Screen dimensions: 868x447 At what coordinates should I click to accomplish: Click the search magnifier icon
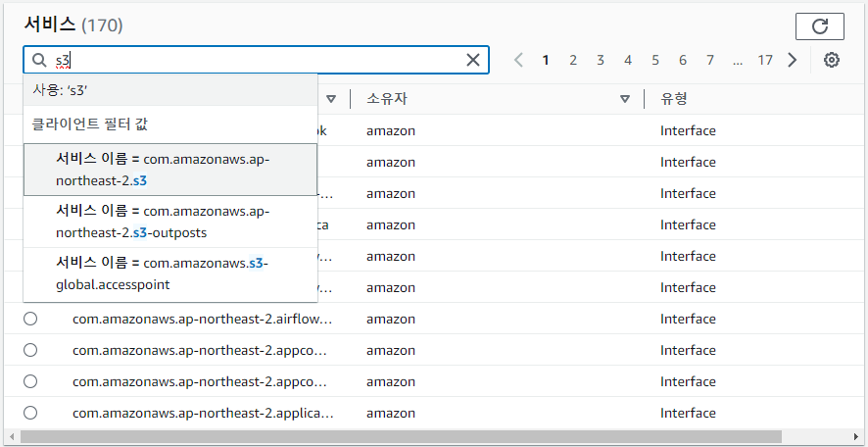[x=39, y=60]
